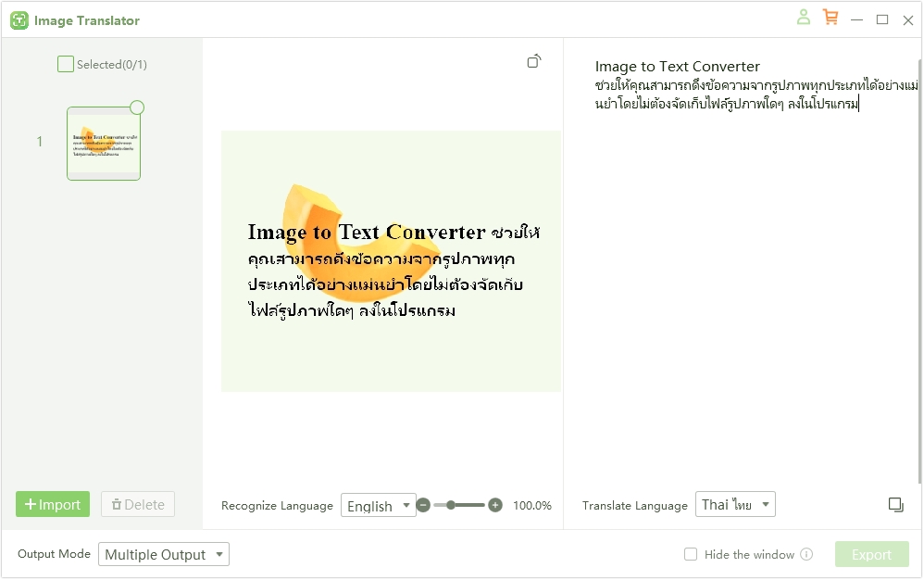Click inside the translated Thai text area
This screenshot has width=924, height=580.
[741, 278]
